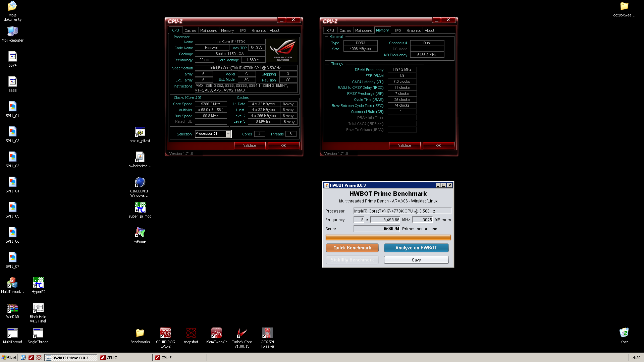Screen dimensions: 644x362
Task: Open the Kosz recycle bin
Action: click(624, 336)
